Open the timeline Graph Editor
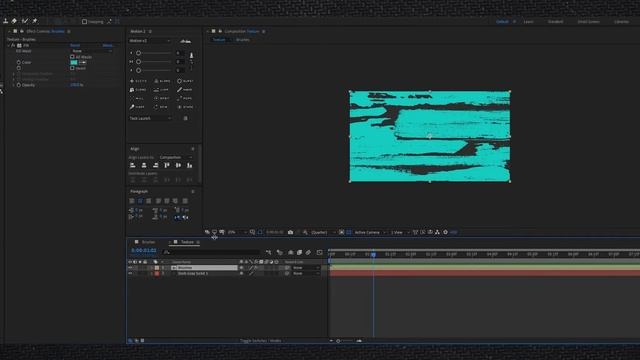Image resolution: width=640 pixels, height=360 pixels. click(320, 252)
